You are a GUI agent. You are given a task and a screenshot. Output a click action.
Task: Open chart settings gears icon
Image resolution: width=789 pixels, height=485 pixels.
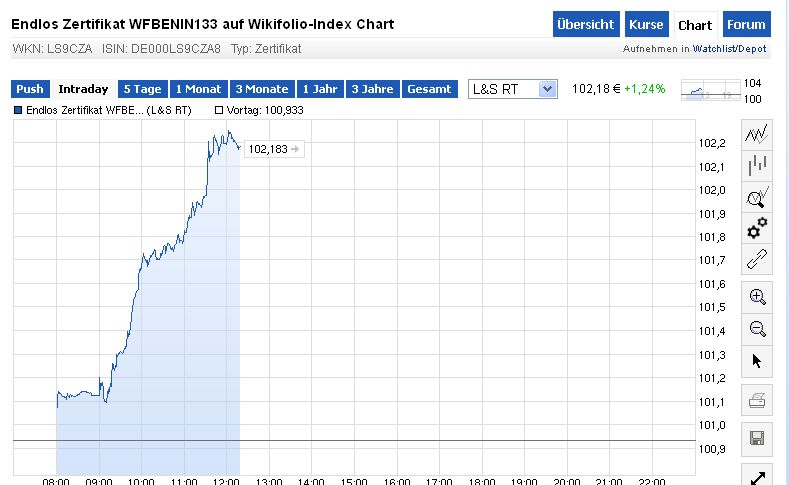tap(757, 229)
